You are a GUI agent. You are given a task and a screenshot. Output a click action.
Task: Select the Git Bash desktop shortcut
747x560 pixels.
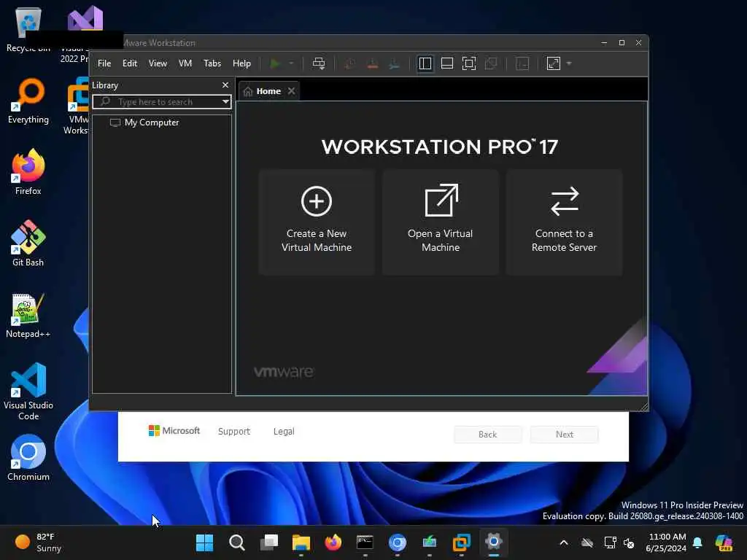[28, 244]
